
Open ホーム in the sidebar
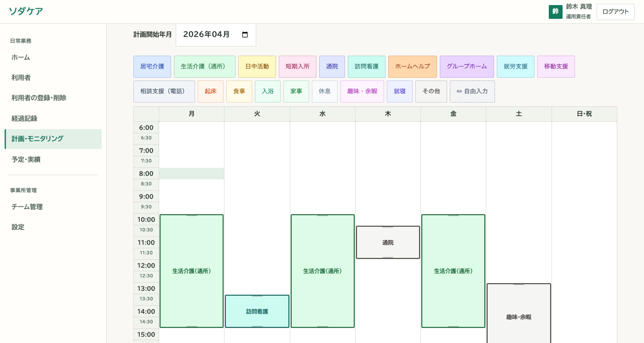tap(53, 57)
